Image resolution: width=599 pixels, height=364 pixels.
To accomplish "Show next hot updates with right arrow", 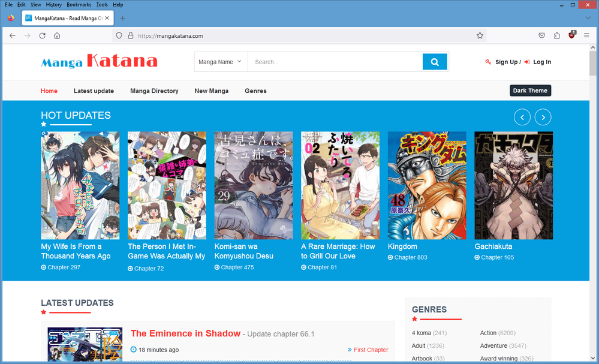I will coord(543,118).
